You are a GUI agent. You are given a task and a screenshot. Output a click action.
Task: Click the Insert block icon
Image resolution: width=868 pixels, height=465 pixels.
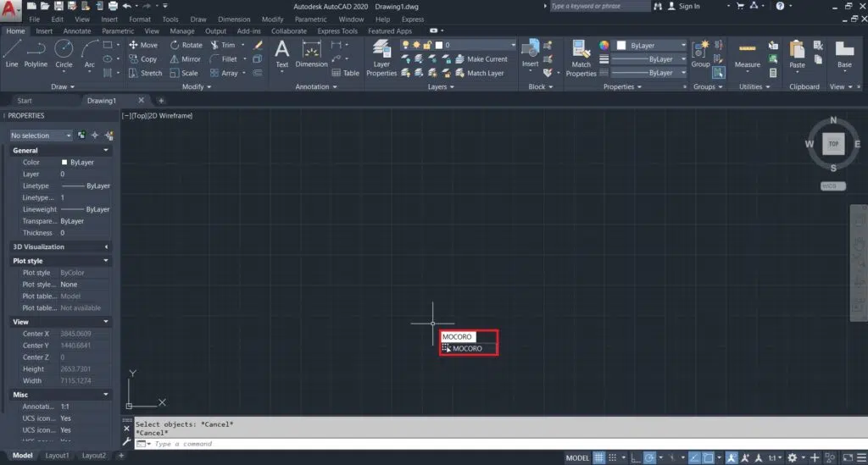click(x=530, y=53)
